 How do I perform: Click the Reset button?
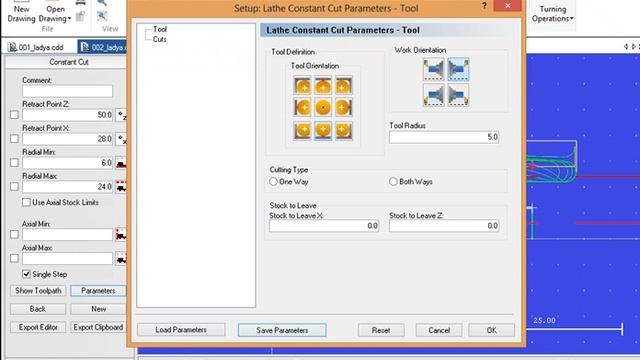[381, 330]
